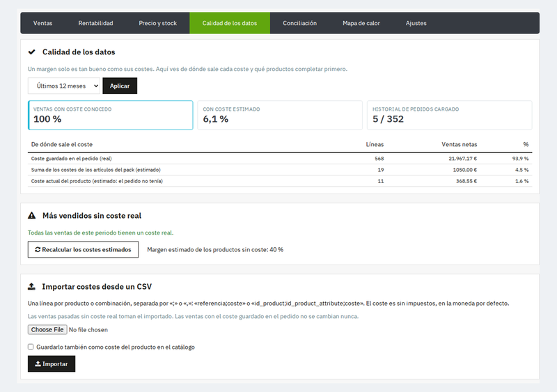Click 'Margen estimado de los productos sin coste: 40 %'
557x392 pixels.
215,249
